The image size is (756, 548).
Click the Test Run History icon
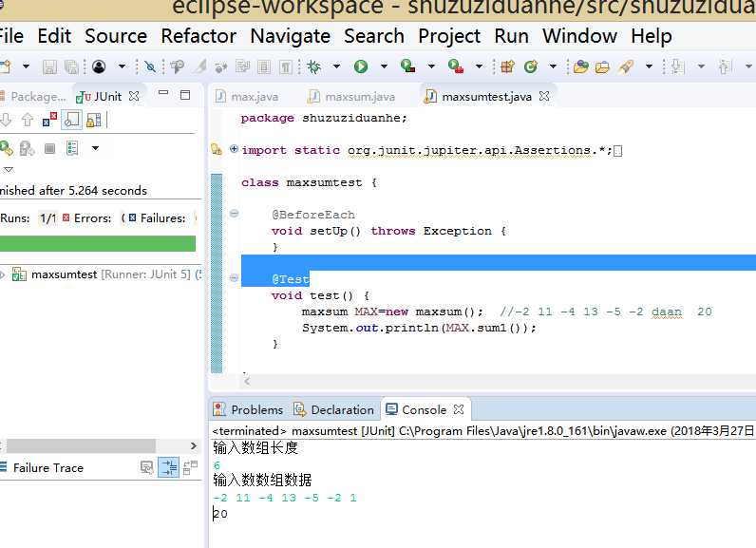[x=72, y=148]
